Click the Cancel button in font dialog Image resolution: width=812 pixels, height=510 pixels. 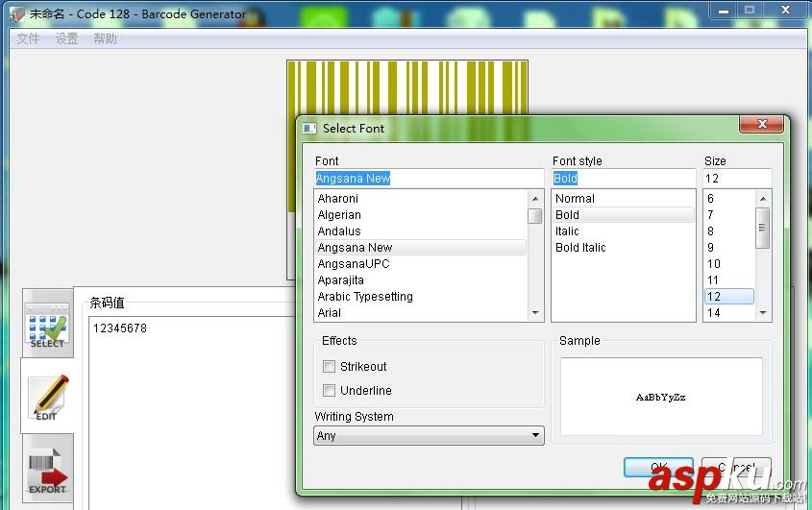click(x=736, y=468)
